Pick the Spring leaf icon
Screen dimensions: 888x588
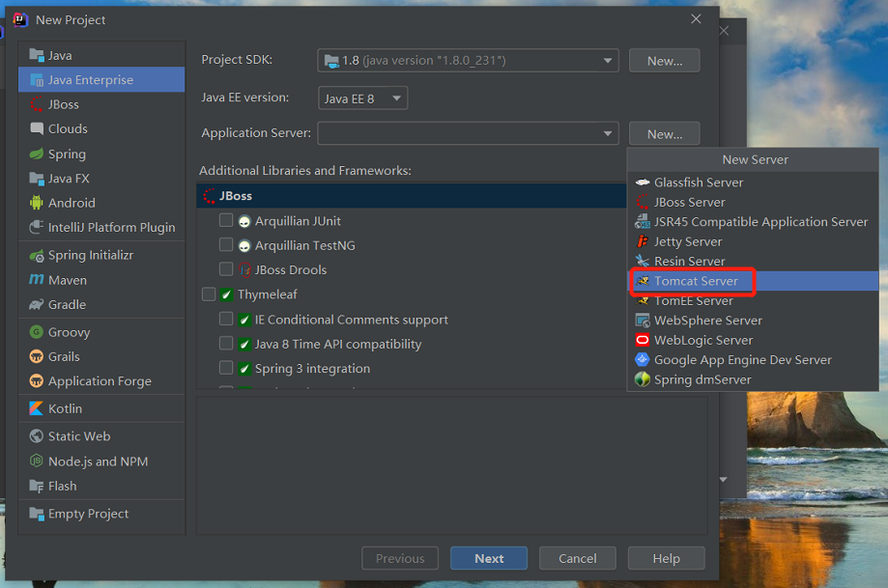point(37,154)
